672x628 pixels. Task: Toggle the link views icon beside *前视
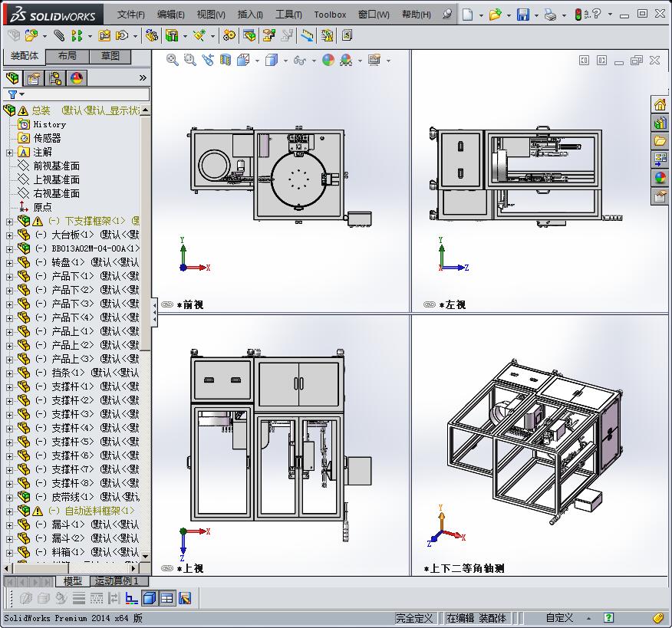tap(166, 304)
